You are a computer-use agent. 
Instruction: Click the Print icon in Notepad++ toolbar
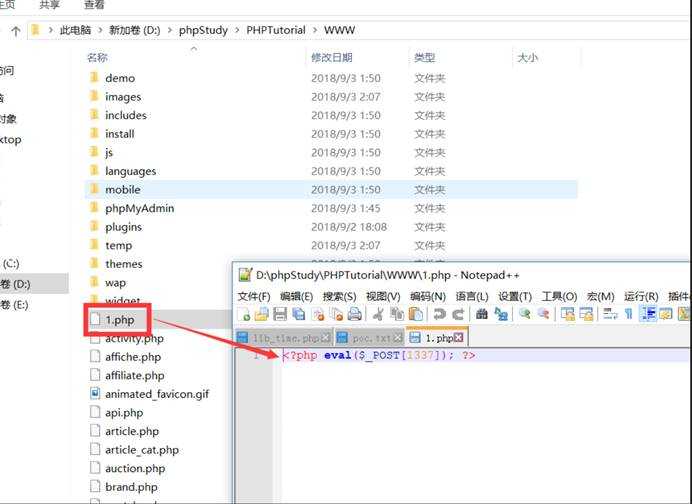click(354, 314)
